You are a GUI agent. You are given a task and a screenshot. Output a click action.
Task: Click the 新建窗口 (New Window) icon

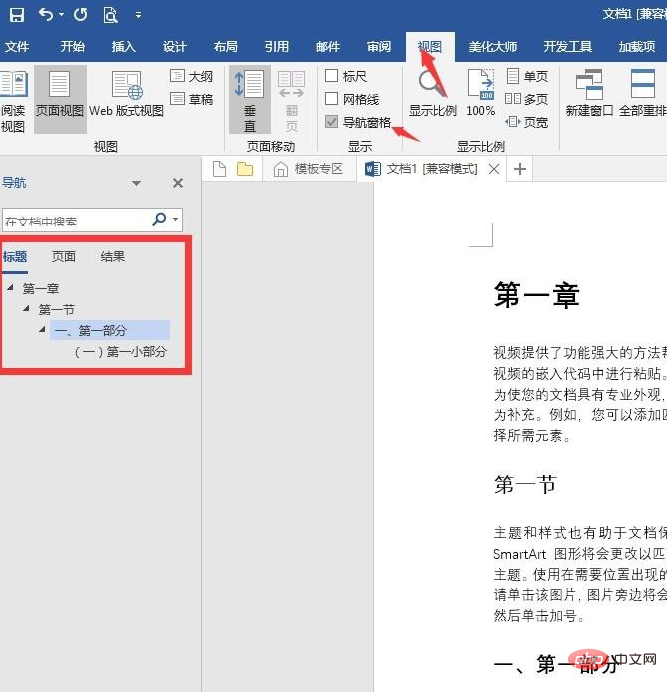click(x=589, y=93)
